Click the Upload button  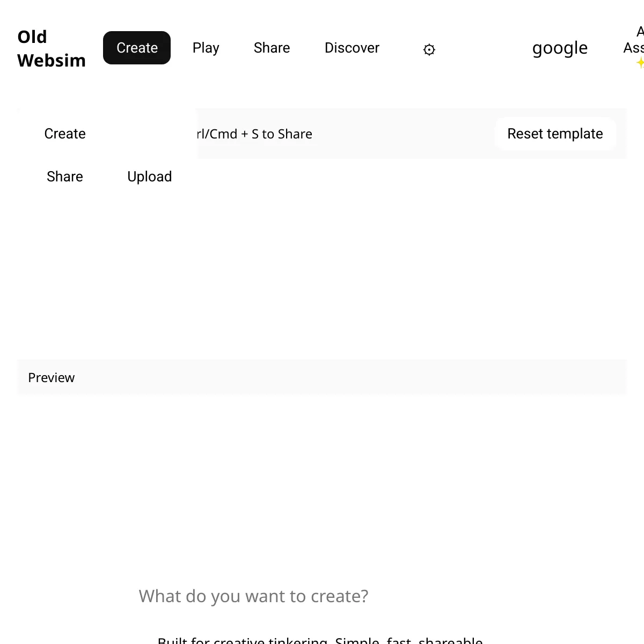point(150,177)
